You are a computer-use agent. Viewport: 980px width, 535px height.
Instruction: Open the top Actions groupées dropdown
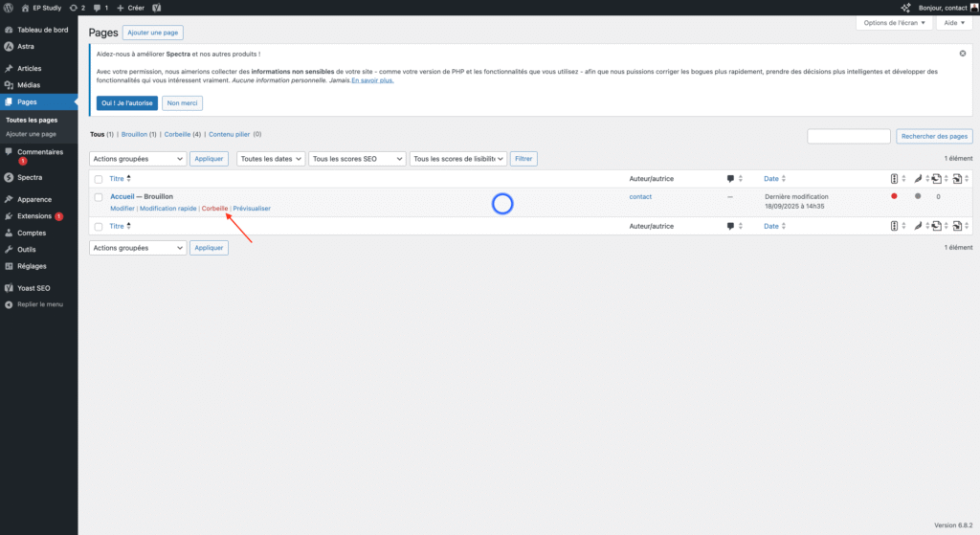pos(138,159)
